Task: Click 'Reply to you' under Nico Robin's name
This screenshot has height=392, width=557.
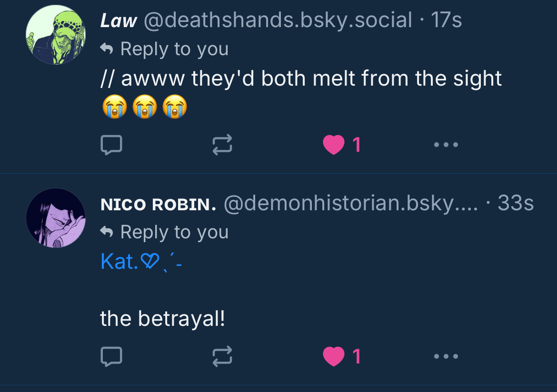Action: [x=174, y=232]
